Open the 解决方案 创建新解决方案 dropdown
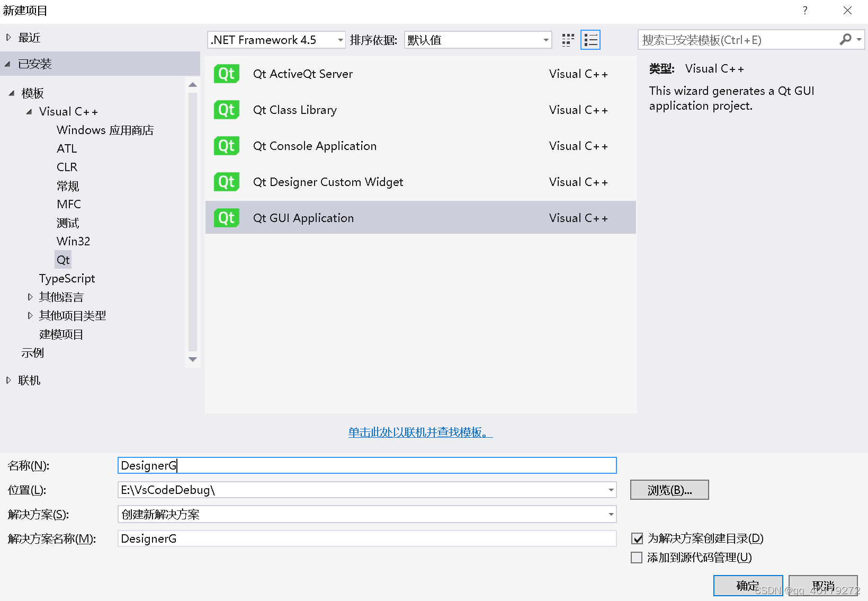The height and width of the screenshot is (601, 868). (367, 514)
